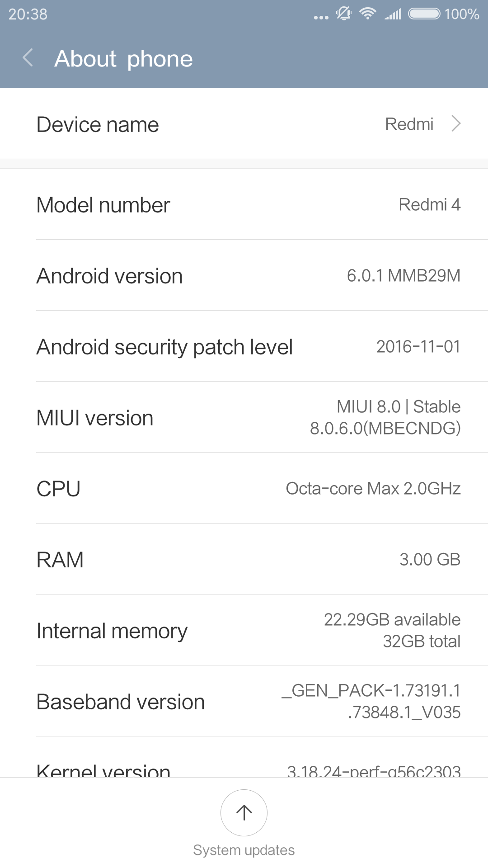Tap the Wi-Fi status icon

tap(368, 14)
